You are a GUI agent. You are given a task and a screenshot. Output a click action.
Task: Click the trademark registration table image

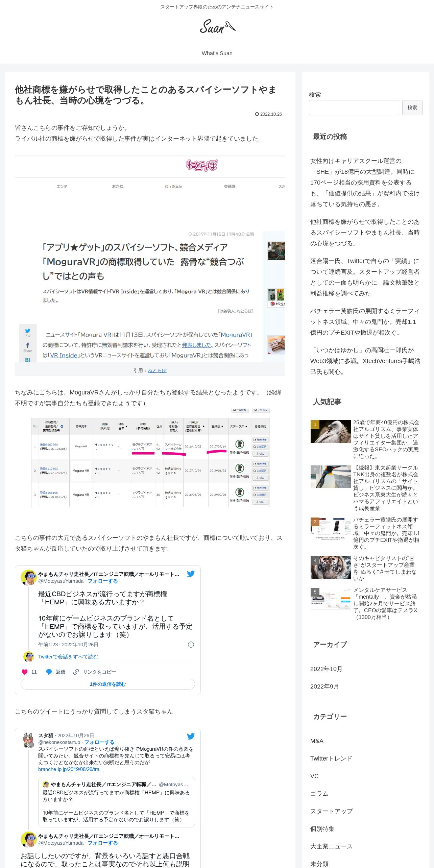click(x=150, y=458)
